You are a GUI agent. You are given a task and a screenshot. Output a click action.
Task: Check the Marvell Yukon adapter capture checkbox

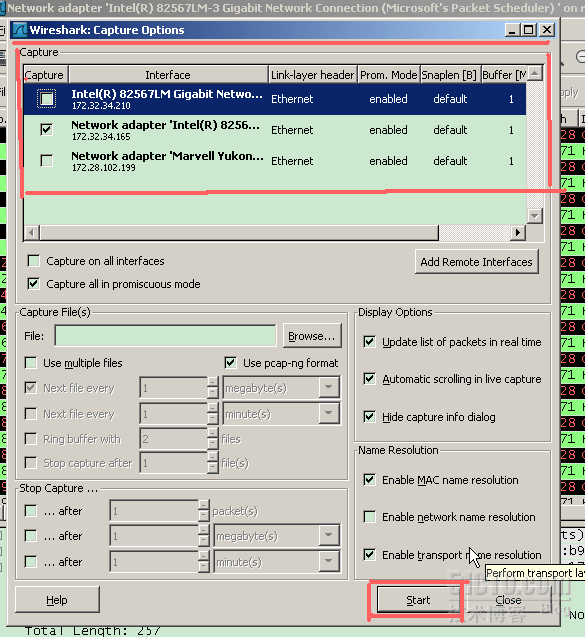click(47, 161)
